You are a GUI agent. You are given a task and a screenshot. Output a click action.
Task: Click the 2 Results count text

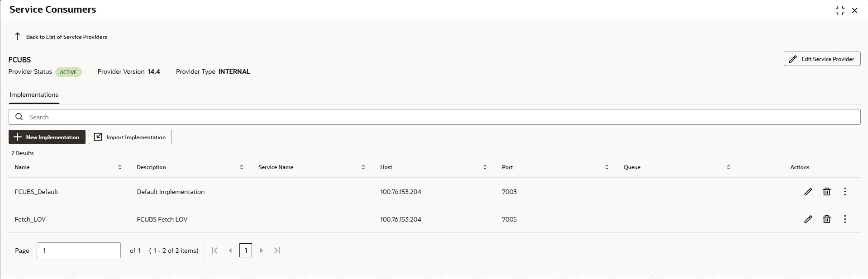pyautogui.click(x=23, y=153)
